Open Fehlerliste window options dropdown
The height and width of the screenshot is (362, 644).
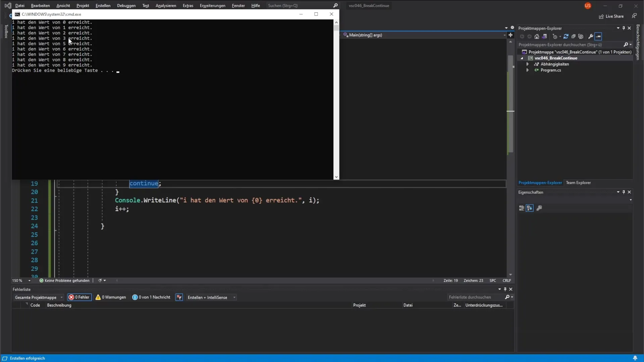coord(500,289)
